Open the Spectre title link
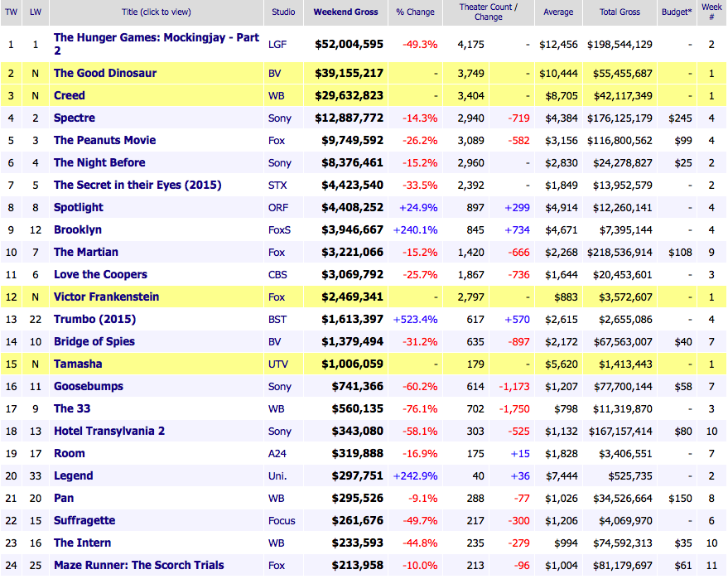 [75, 118]
